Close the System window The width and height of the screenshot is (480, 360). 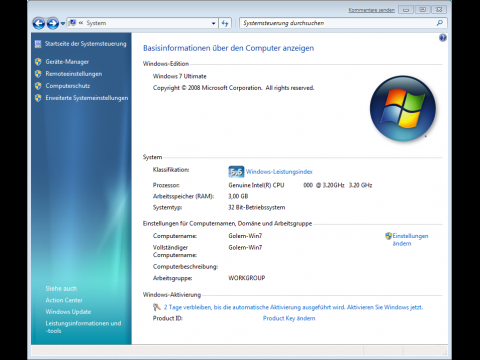(439, 10)
